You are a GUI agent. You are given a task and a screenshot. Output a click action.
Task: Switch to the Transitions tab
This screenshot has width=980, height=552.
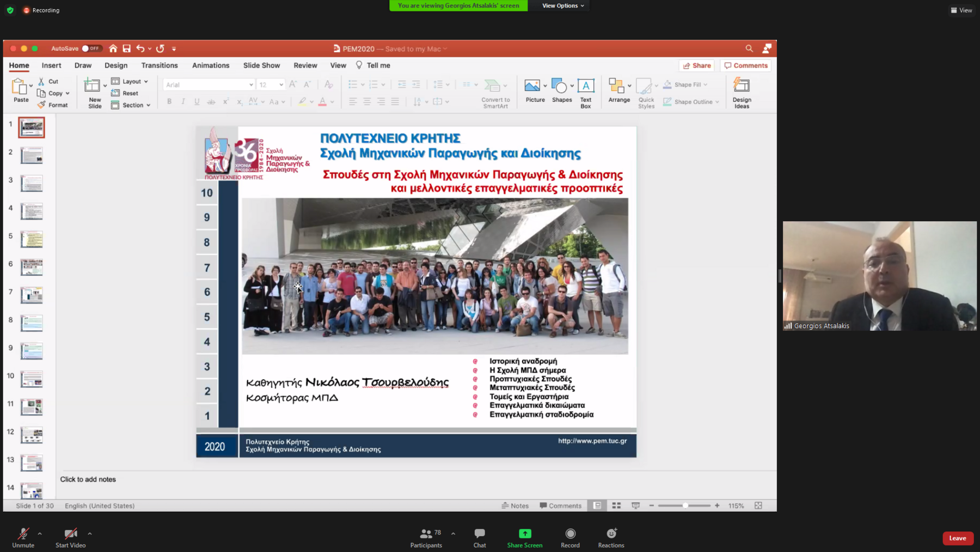(x=159, y=65)
